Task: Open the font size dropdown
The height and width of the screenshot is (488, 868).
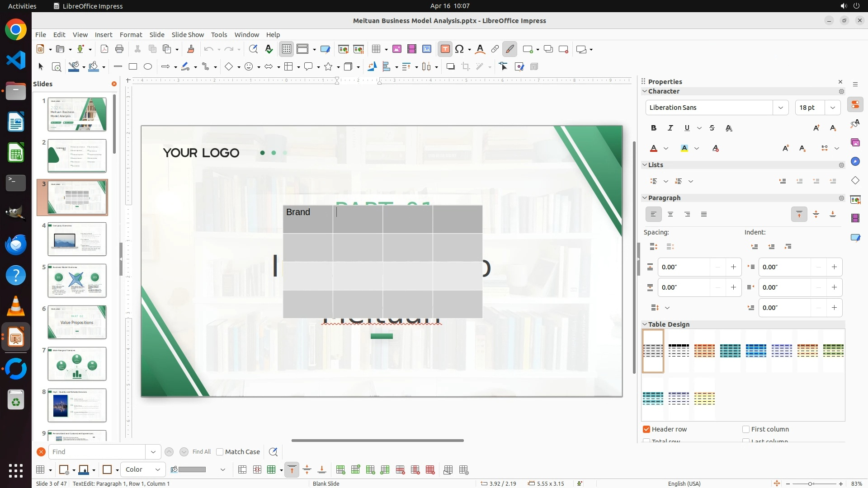Action: [833, 108]
